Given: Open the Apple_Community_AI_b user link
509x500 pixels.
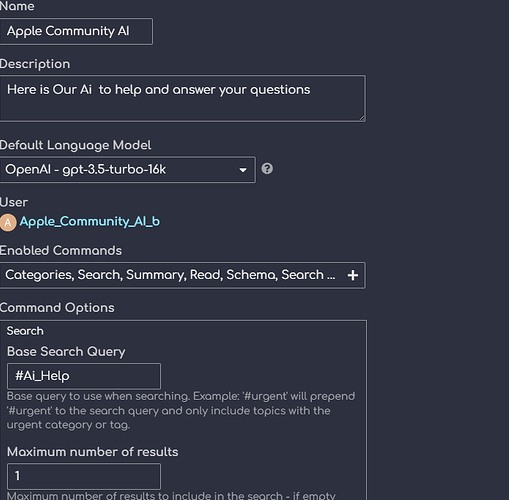Looking at the screenshot, I should point(90,222).
